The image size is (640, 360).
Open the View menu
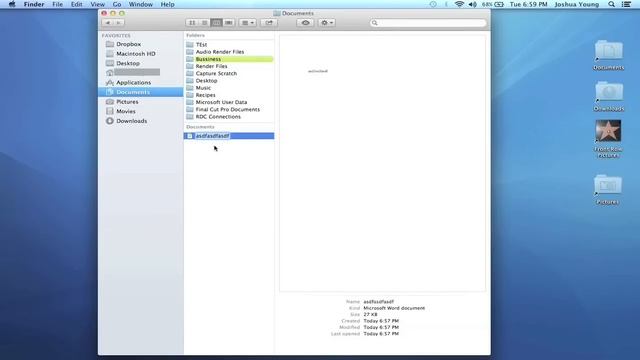point(98,4)
